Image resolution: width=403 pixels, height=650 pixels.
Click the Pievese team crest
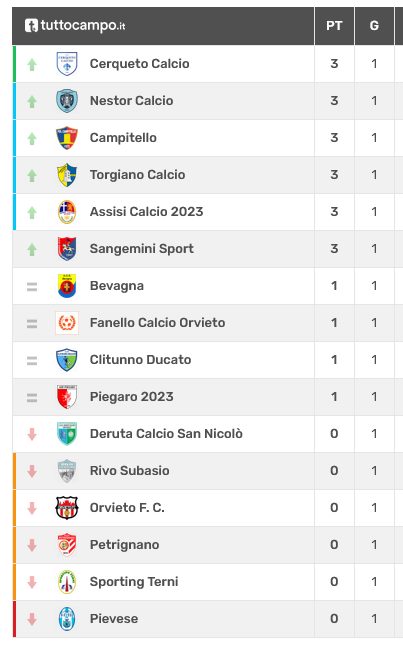pos(67,618)
